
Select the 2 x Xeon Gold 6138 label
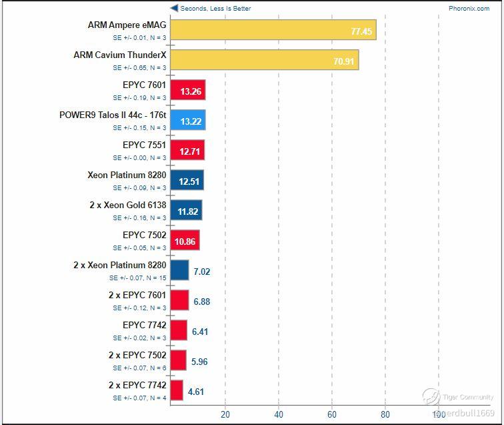pyautogui.click(x=128, y=205)
